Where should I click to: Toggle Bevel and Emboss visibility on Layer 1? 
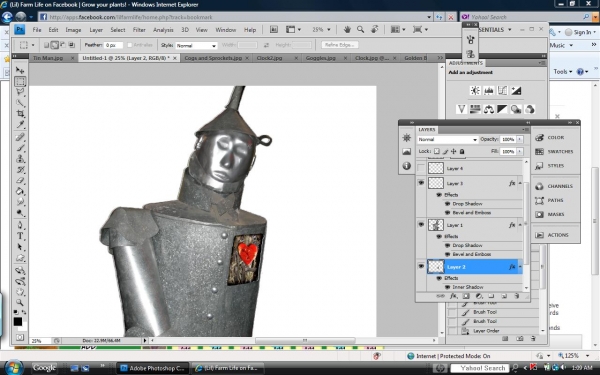click(447, 254)
